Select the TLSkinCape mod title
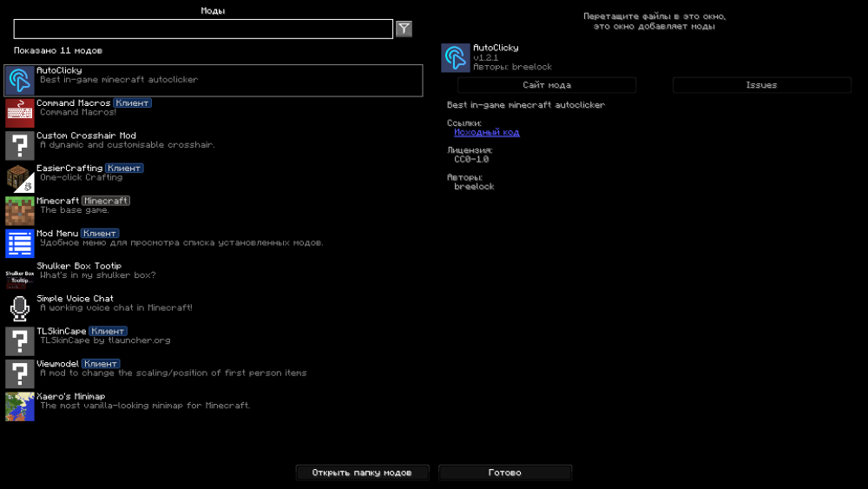This screenshot has height=489, width=868. [x=62, y=332]
